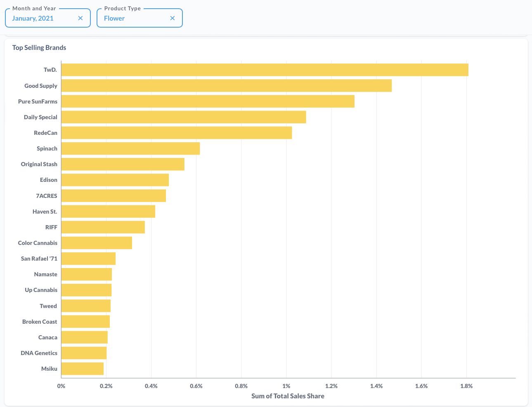Click the Top Selling Brands title
This screenshot has width=532, height=407.
(x=39, y=47)
